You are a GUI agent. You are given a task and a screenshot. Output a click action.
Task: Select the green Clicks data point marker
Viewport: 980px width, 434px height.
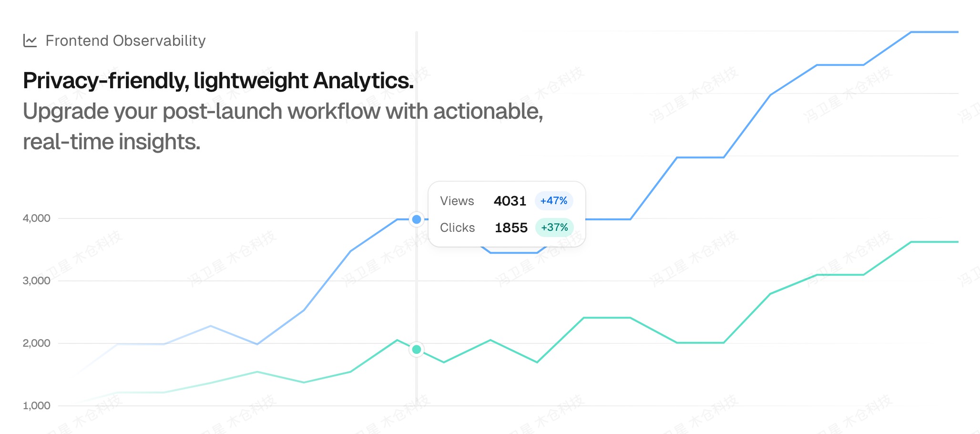[417, 350]
